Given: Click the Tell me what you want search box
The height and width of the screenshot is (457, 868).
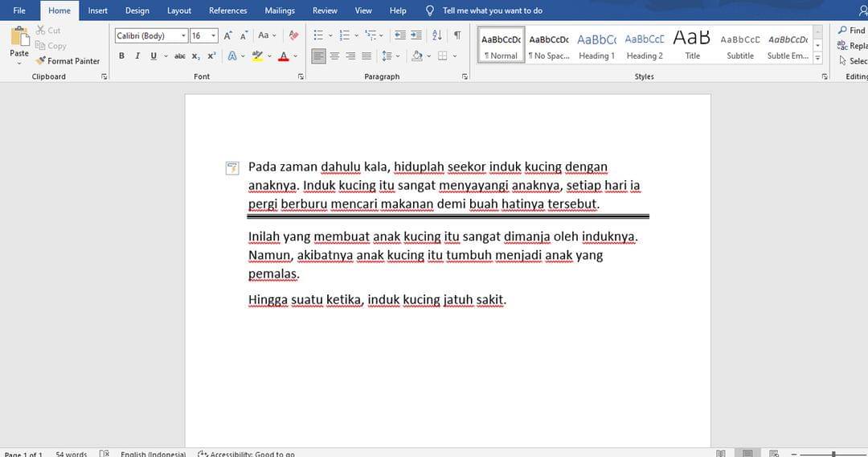Looking at the screenshot, I should 492,10.
